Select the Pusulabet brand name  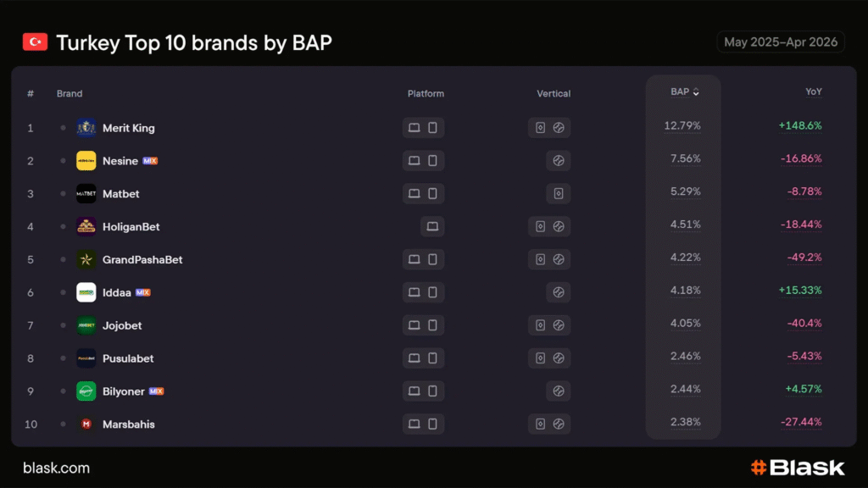click(x=128, y=358)
